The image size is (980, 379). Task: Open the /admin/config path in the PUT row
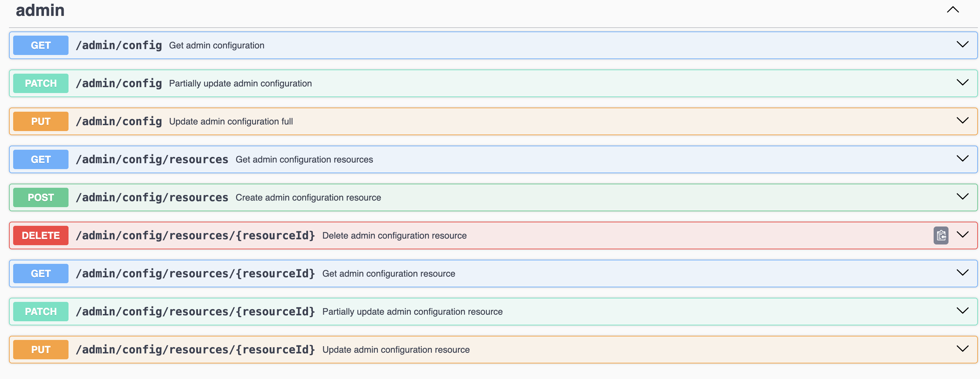click(119, 121)
